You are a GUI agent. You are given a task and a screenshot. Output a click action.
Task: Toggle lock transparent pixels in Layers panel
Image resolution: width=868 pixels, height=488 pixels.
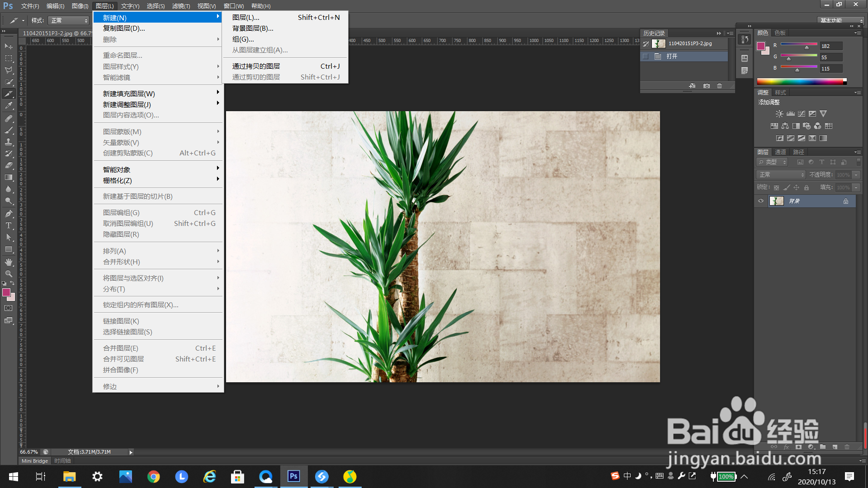[x=776, y=188]
